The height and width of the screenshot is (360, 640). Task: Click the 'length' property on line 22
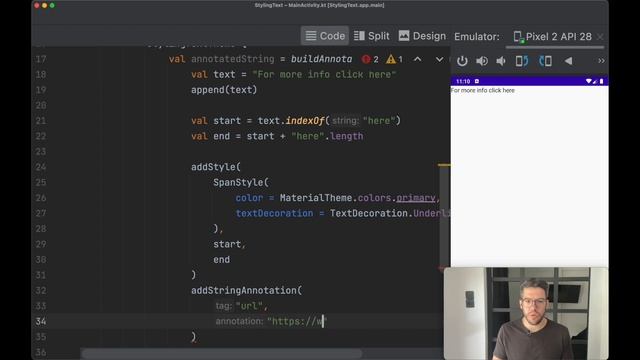[x=347, y=136]
